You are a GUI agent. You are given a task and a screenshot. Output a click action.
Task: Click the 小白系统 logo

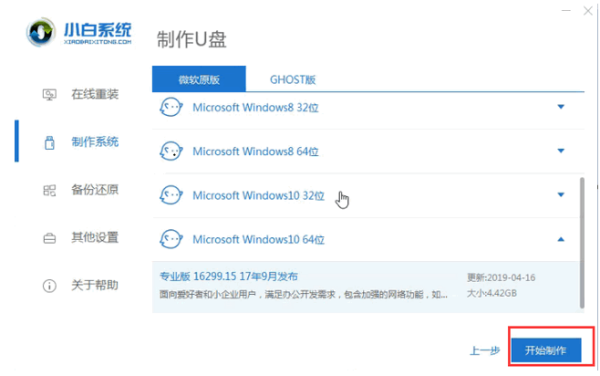pyautogui.click(x=79, y=32)
